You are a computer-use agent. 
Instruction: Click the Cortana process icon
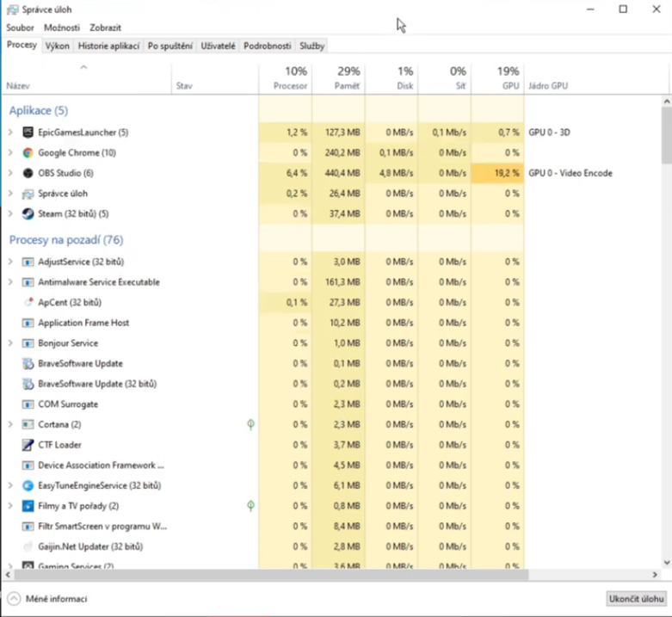click(x=28, y=424)
